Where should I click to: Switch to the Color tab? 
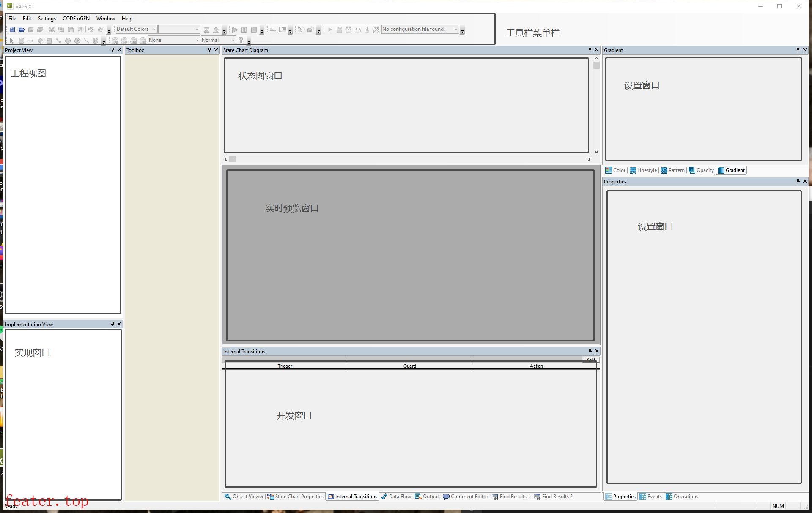[616, 170]
